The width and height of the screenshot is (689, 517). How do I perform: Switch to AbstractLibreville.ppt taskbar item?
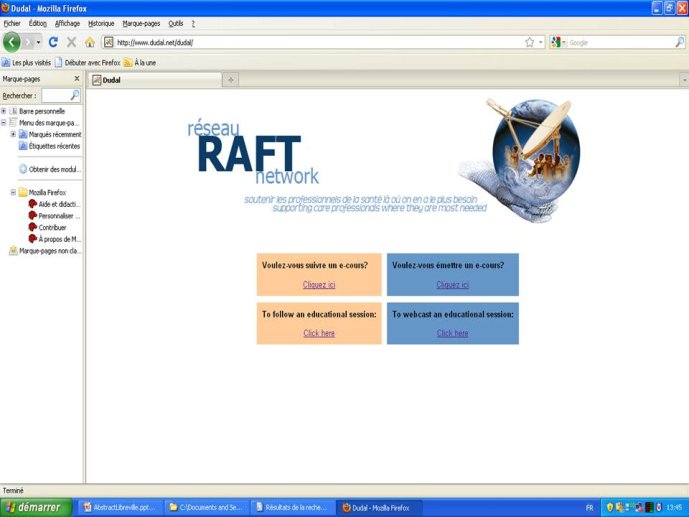(x=120, y=507)
